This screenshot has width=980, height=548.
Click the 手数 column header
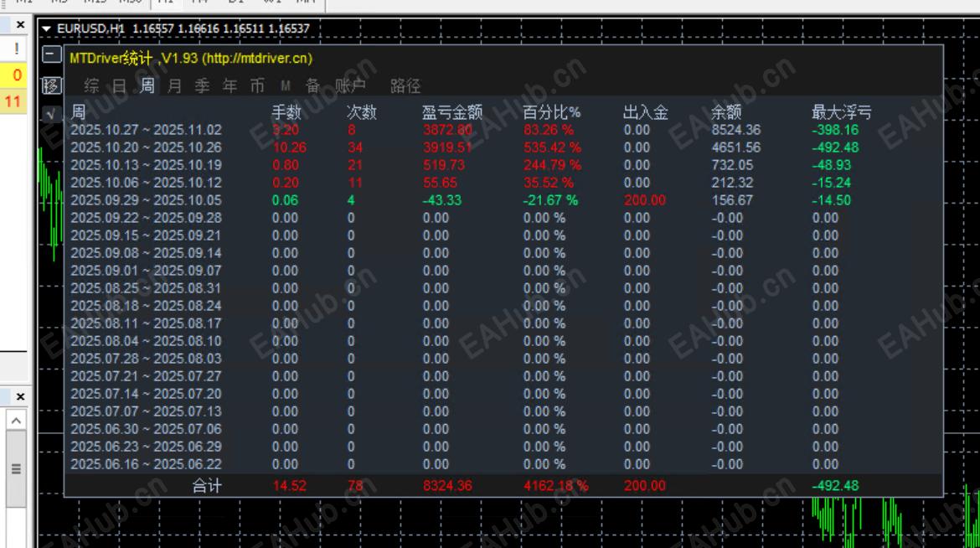pyautogui.click(x=286, y=112)
